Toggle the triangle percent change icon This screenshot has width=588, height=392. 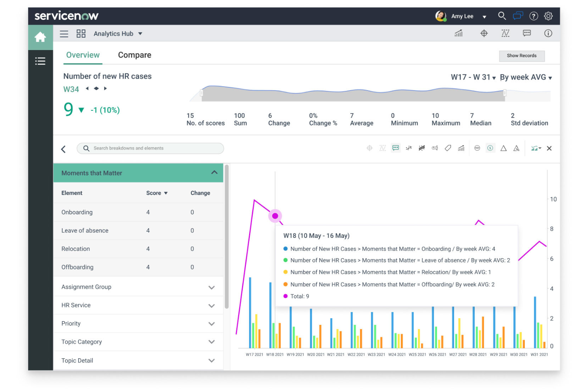[516, 148]
